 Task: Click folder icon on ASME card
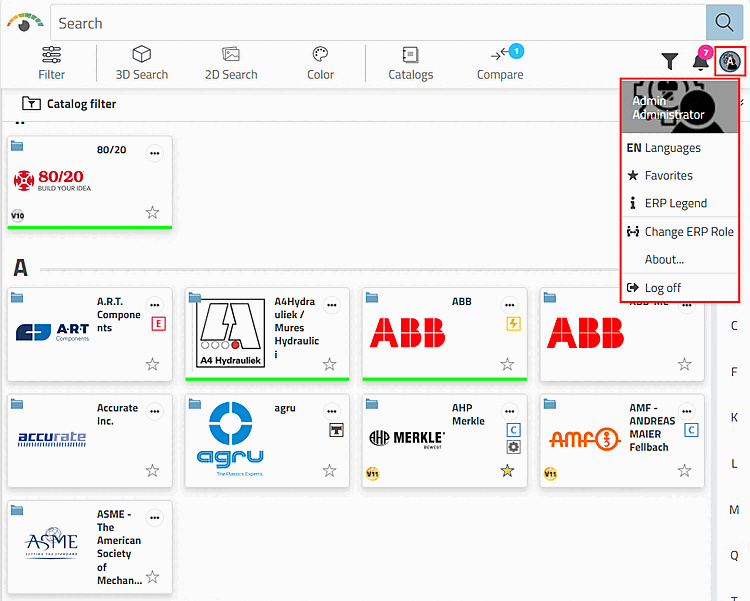[x=17, y=511]
